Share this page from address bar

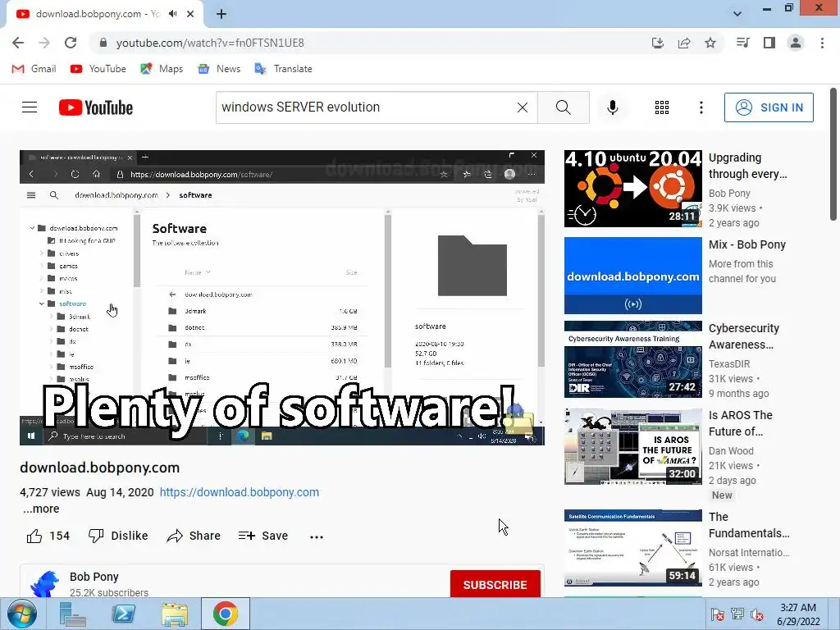click(684, 43)
